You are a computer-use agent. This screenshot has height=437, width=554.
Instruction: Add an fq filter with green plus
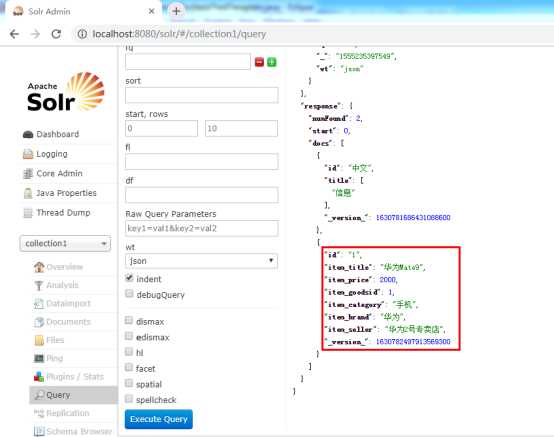point(272,62)
